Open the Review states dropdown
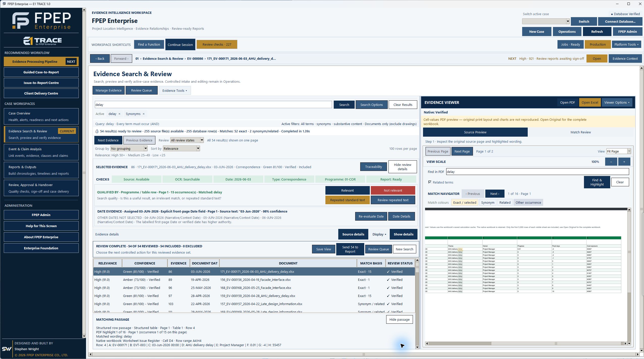The image size is (644, 359). coord(187,140)
